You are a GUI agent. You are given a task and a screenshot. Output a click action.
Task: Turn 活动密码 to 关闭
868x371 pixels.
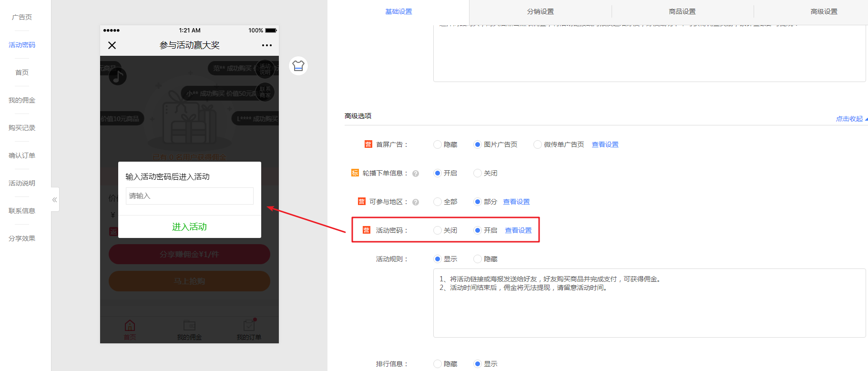(437, 230)
